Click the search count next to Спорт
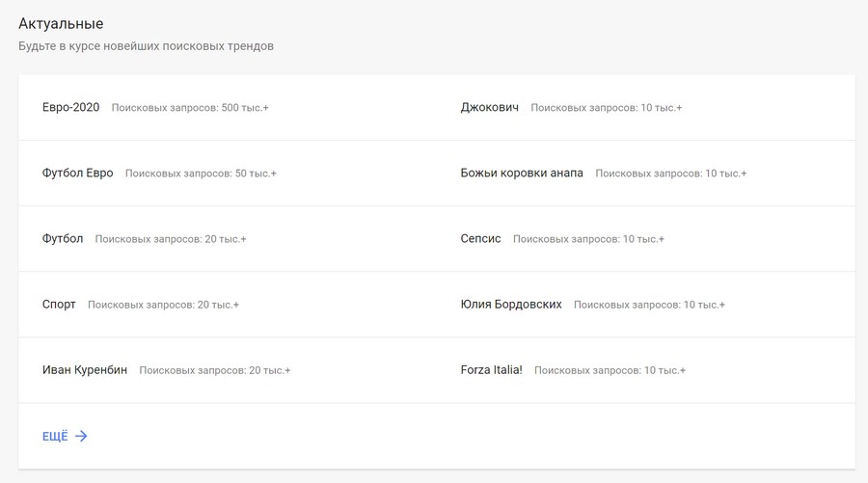Screen dimensions: 868x483 (x=163, y=305)
